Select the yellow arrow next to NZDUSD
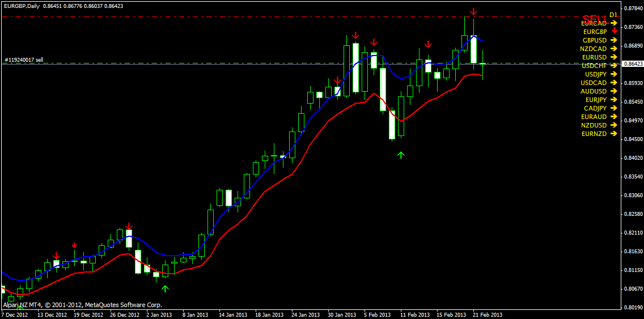 [613, 125]
